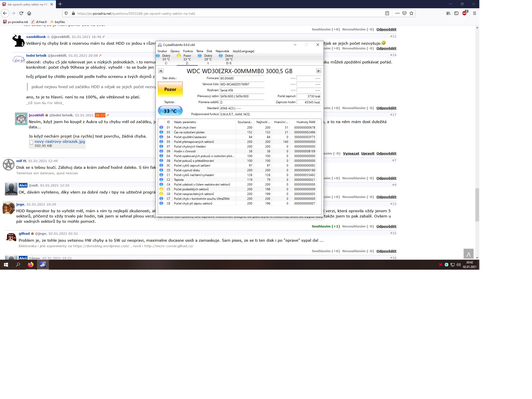Go to Firefox home page icon
This screenshot has width=532, height=399.
29,13
